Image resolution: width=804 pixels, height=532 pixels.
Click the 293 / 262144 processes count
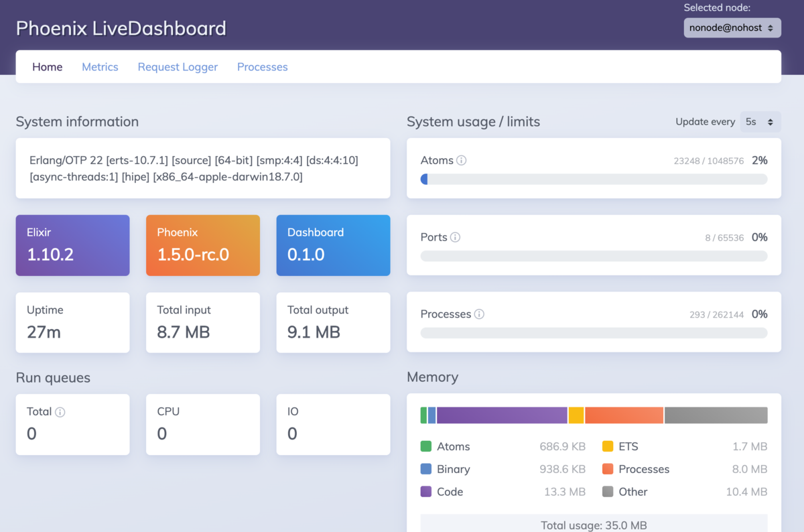tap(717, 314)
